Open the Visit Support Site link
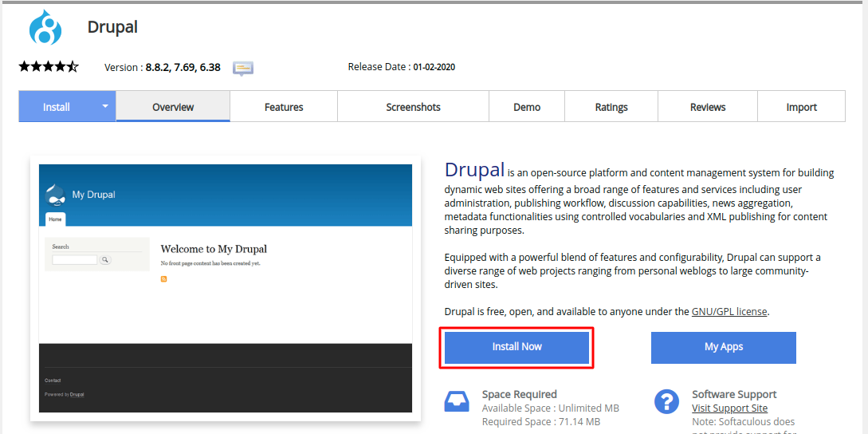868x434 pixels. pos(729,408)
